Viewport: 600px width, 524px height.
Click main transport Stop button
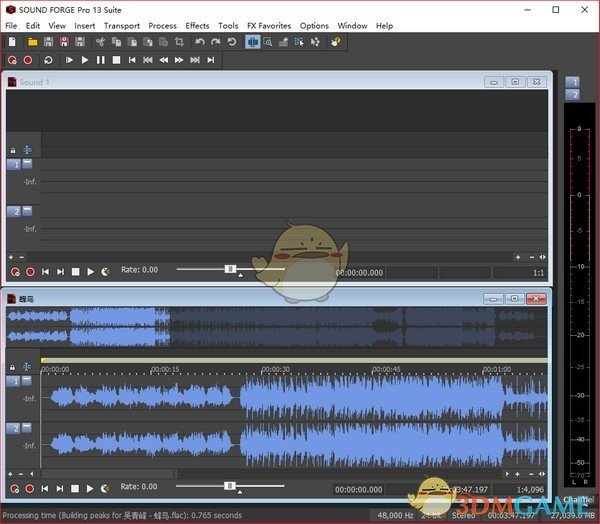tap(116, 60)
